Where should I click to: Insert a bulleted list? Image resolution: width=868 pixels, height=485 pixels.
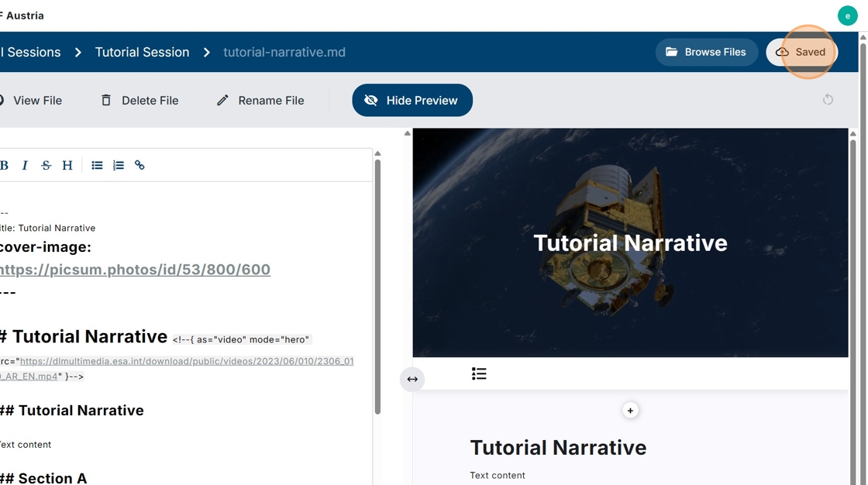coord(97,165)
